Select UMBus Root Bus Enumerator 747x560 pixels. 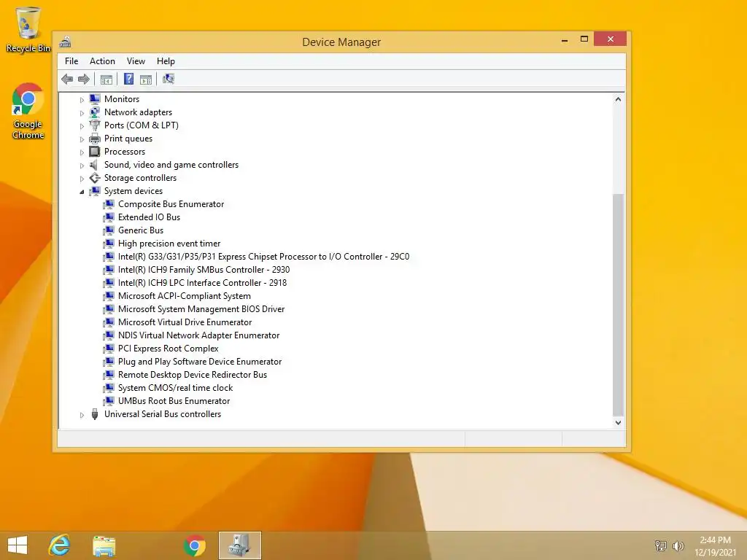click(174, 401)
